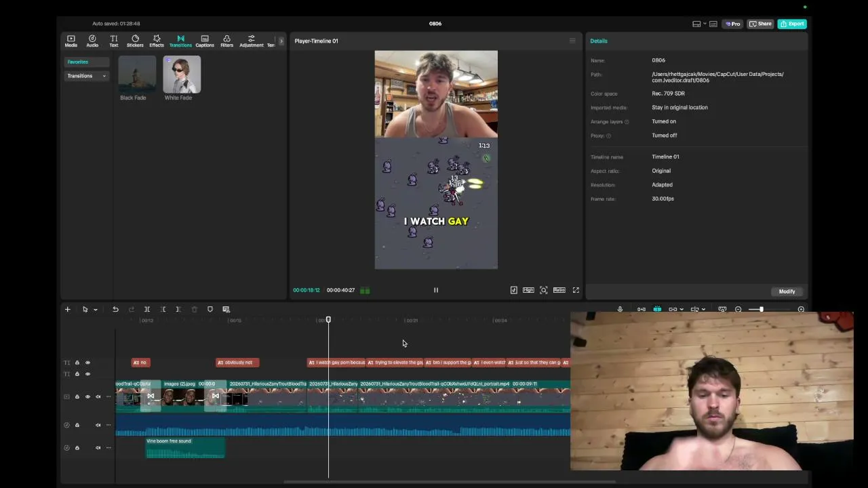
Task: Open the player quality High setting
Action: coord(528,290)
